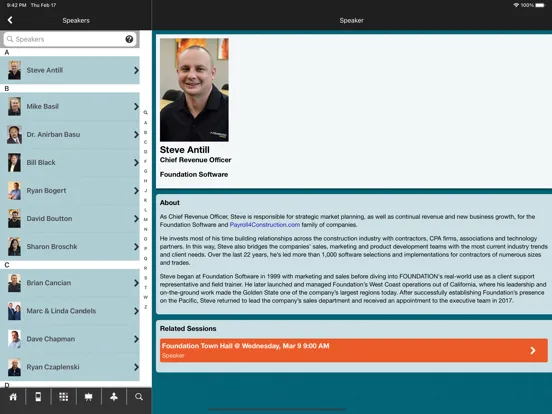Choose Dave Chapman in the list
552x414 pixels.
(70, 339)
